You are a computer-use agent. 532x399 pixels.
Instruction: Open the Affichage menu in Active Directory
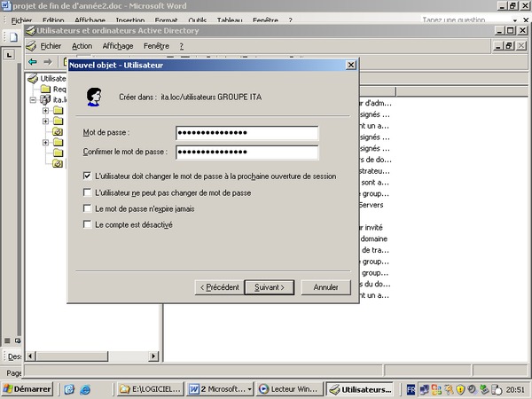(x=117, y=45)
